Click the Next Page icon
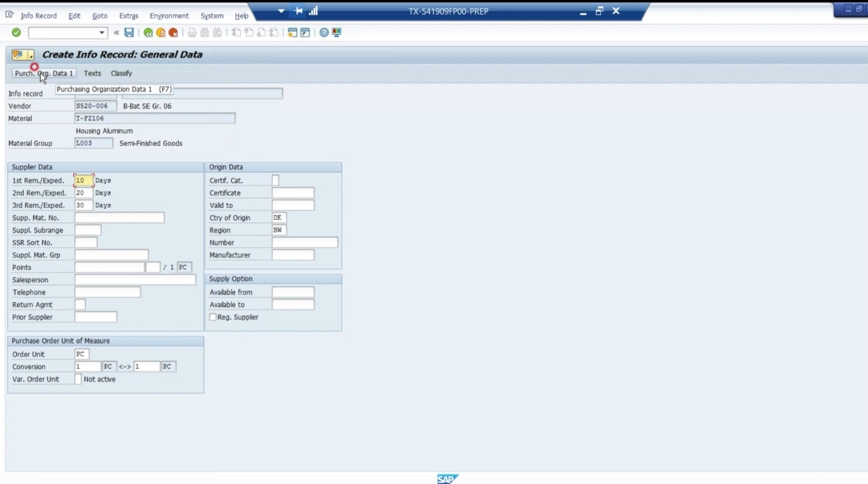This screenshot has width=868, height=484. (x=261, y=32)
